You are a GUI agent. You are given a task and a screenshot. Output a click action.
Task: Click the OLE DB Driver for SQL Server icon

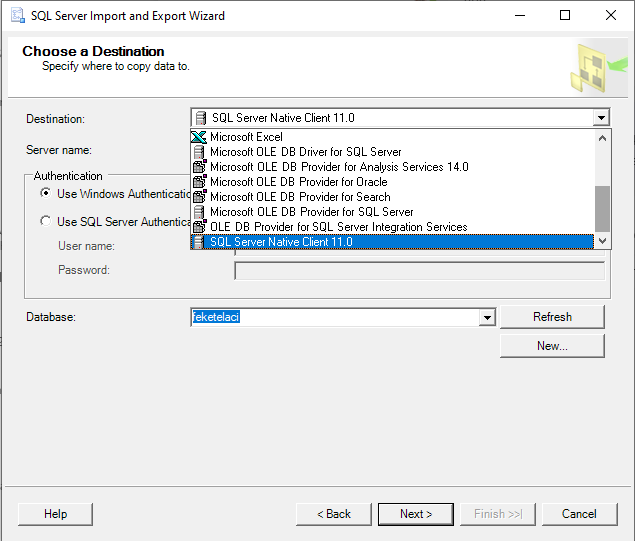(x=199, y=152)
